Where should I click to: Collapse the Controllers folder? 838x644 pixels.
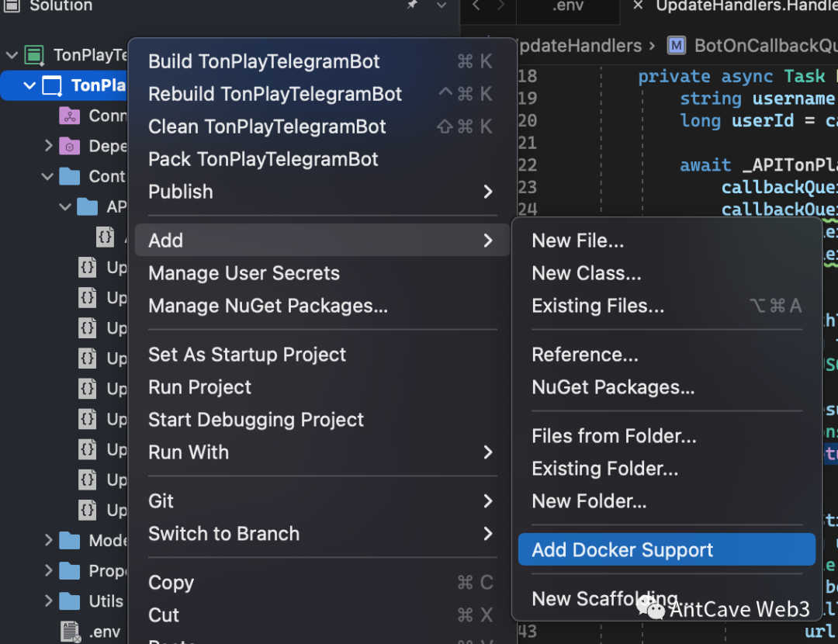(48, 176)
